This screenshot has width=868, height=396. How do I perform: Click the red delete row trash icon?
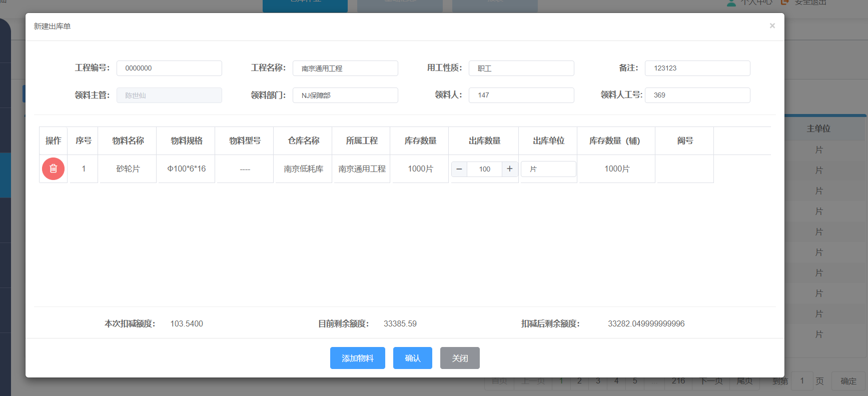[x=53, y=169]
